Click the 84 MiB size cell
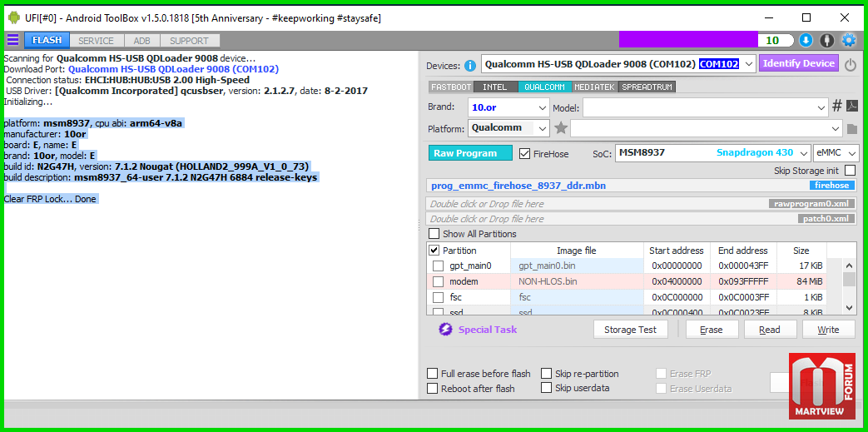 coord(801,281)
